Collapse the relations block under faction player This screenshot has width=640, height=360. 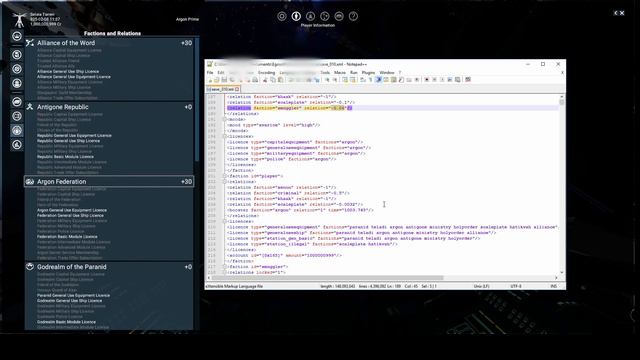coord(224,182)
